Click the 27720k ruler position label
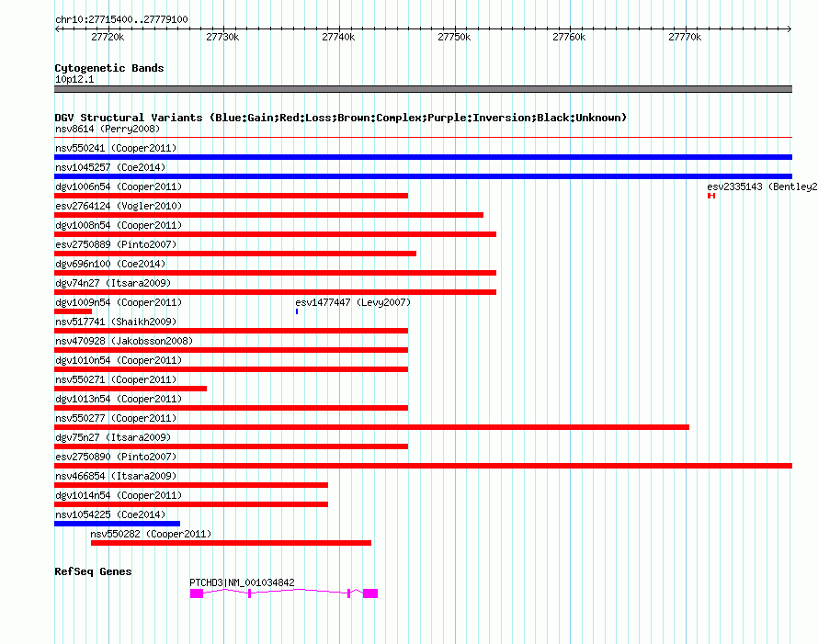The width and height of the screenshot is (818, 644). pos(108,37)
